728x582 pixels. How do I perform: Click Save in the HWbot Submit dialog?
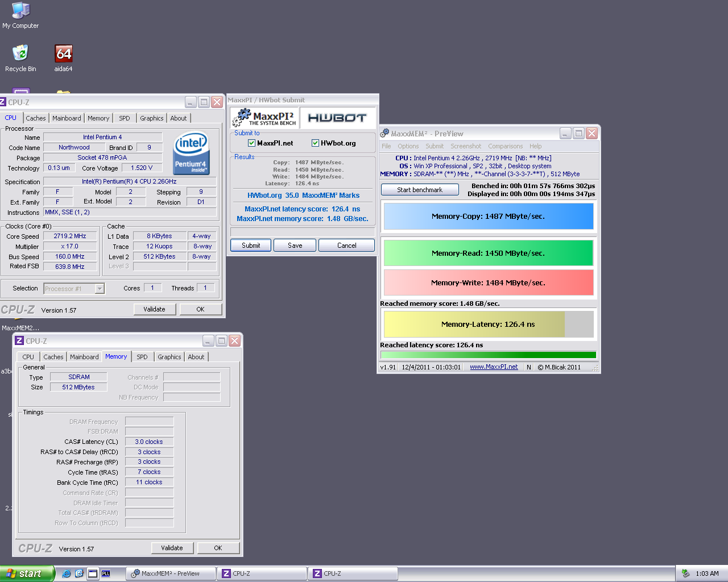(295, 246)
